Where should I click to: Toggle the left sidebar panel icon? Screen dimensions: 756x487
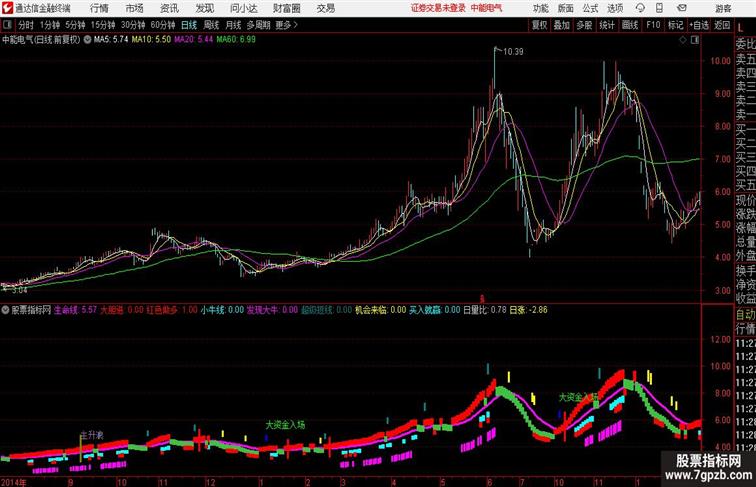[x=7, y=25]
